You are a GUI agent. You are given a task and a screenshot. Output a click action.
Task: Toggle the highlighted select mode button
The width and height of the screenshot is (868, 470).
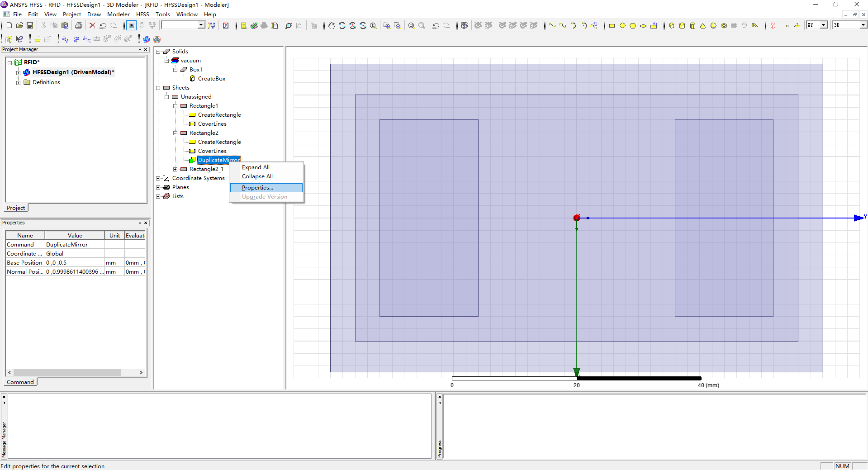[131, 26]
